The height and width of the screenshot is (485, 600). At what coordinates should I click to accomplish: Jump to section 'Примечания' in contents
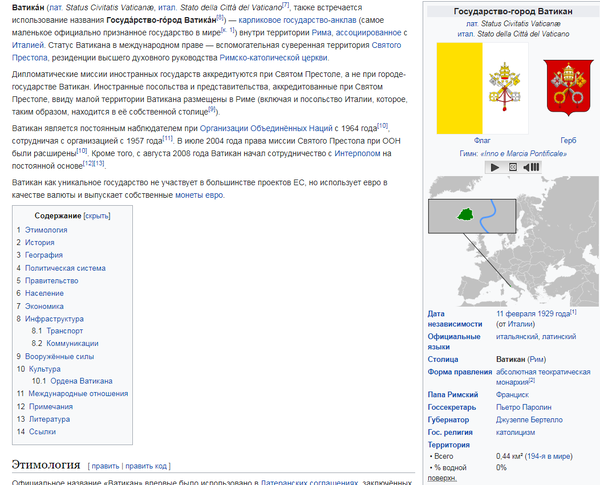point(51,407)
